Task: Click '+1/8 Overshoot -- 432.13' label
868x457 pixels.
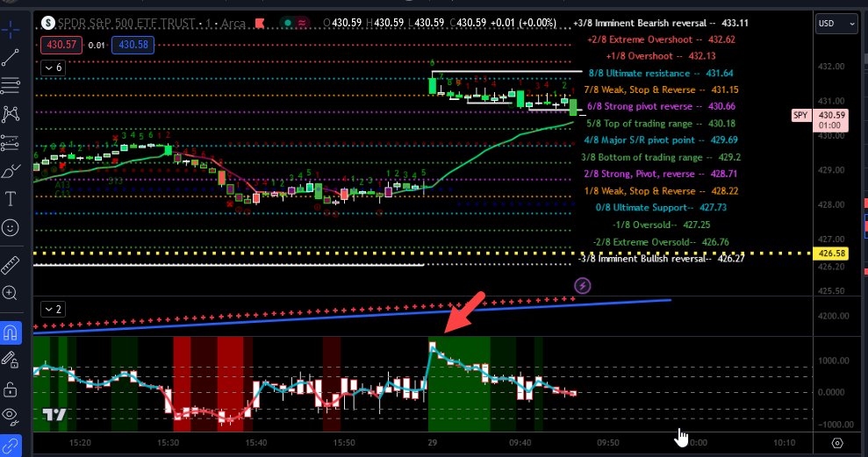Action: (x=660, y=56)
